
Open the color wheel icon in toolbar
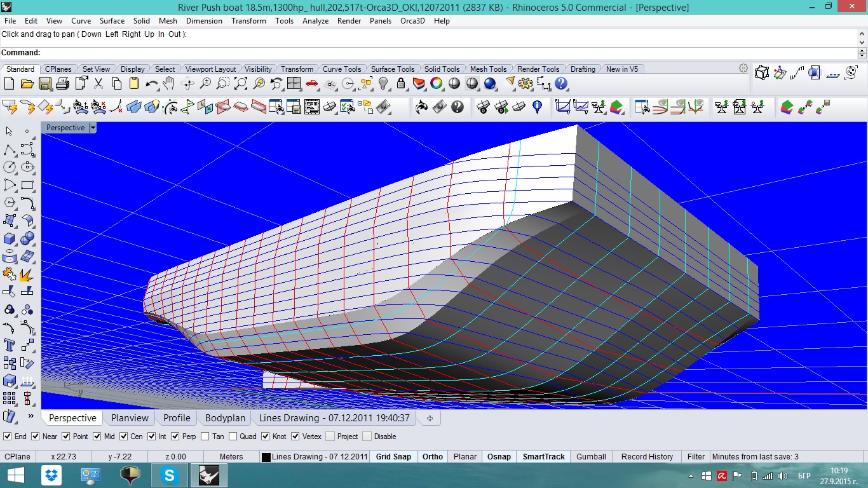pos(437,83)
